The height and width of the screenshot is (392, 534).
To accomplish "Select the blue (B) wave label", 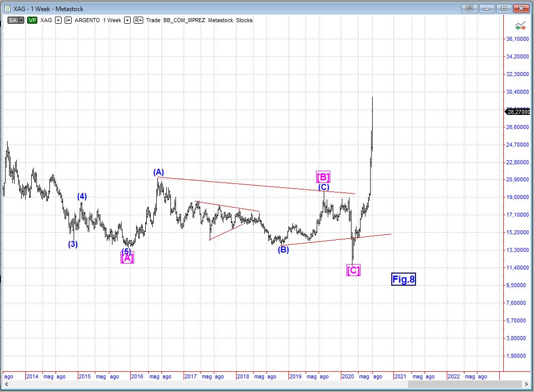I will coord(283,250).
